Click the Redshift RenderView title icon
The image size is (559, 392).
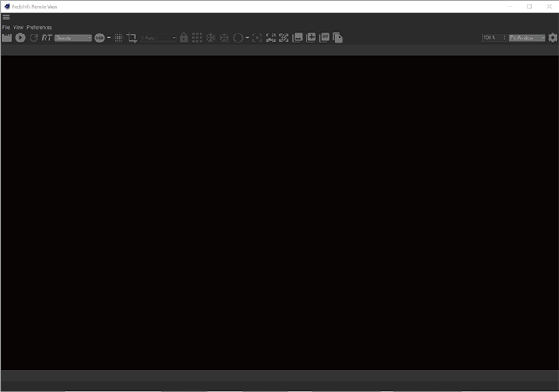pyautogui.click(x=6, y=6)
